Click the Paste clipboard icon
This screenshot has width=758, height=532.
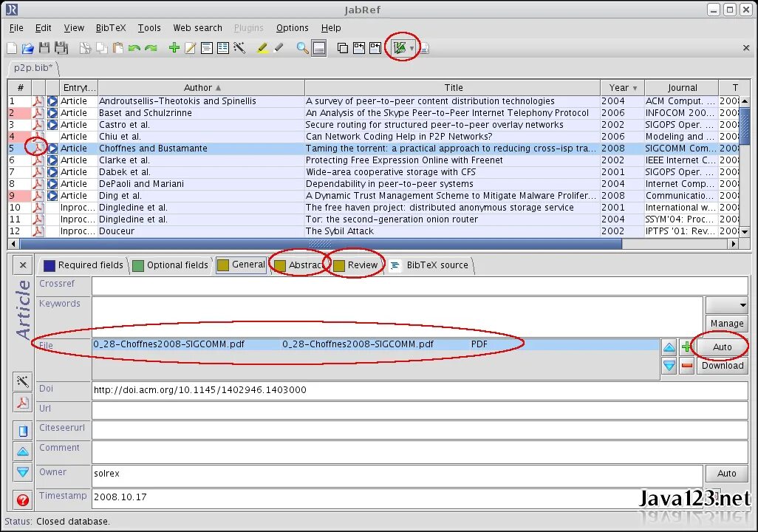click(x=118, y=48)
